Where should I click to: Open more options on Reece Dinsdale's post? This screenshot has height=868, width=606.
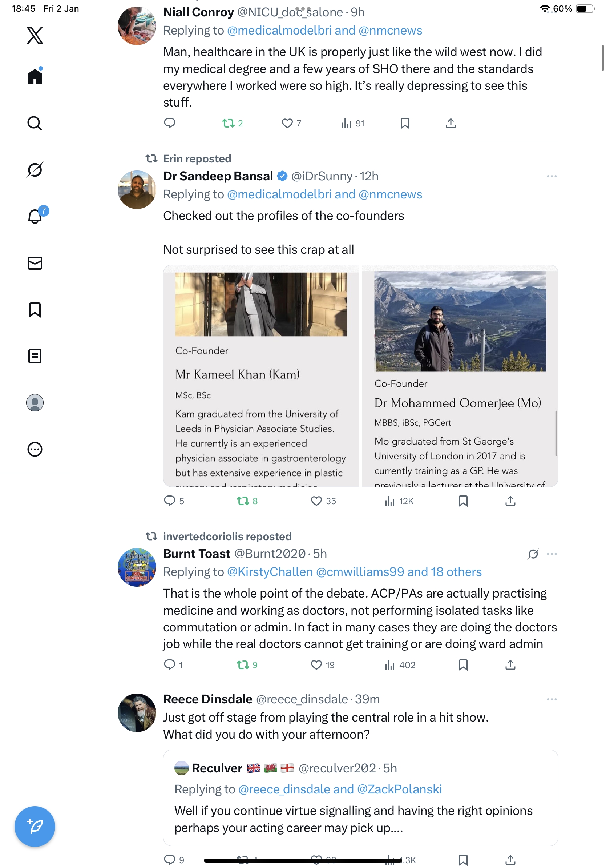point(551,699)
